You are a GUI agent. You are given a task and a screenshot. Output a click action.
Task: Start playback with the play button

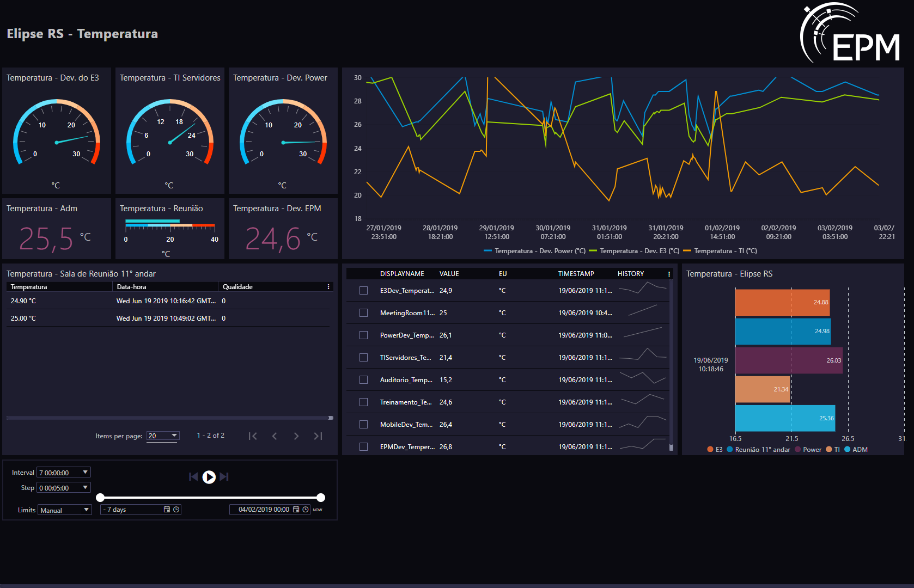point(209,477)
